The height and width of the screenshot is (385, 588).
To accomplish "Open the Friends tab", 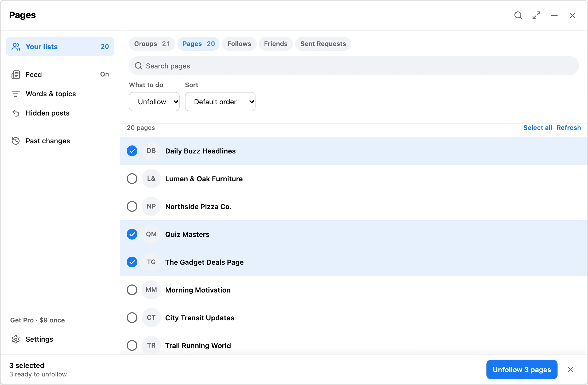I will point(276,44).
